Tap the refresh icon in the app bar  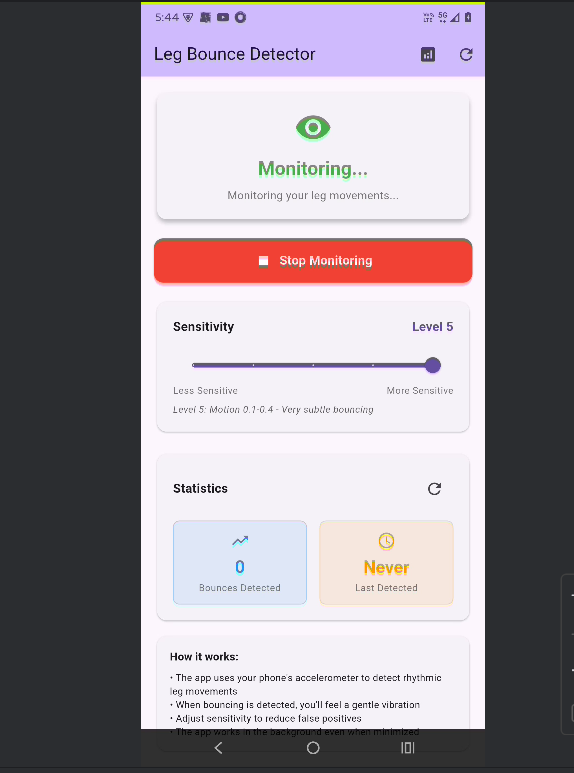coord(466,55)
